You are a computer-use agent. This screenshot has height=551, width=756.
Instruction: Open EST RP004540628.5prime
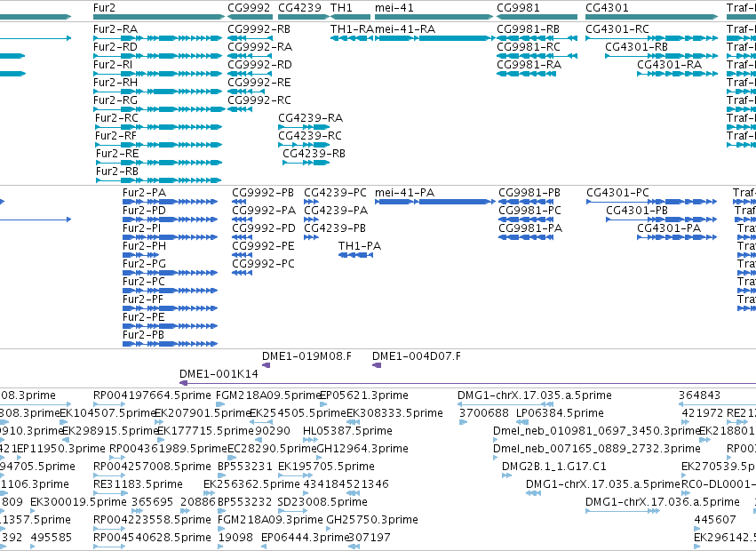152,538
